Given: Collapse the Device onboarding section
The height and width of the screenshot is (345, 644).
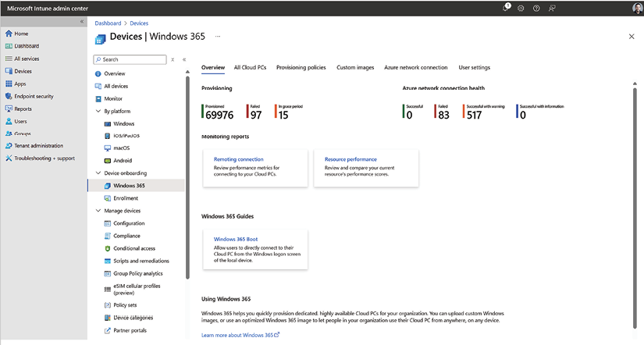Looking at the screenshot, I should 98,173.
